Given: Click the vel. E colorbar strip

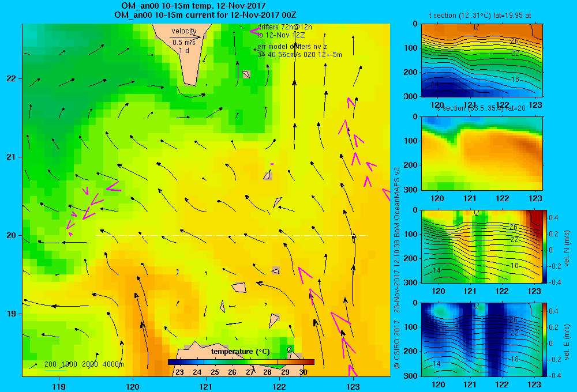Looking at the screenshot, I should (x=545, y=340).
